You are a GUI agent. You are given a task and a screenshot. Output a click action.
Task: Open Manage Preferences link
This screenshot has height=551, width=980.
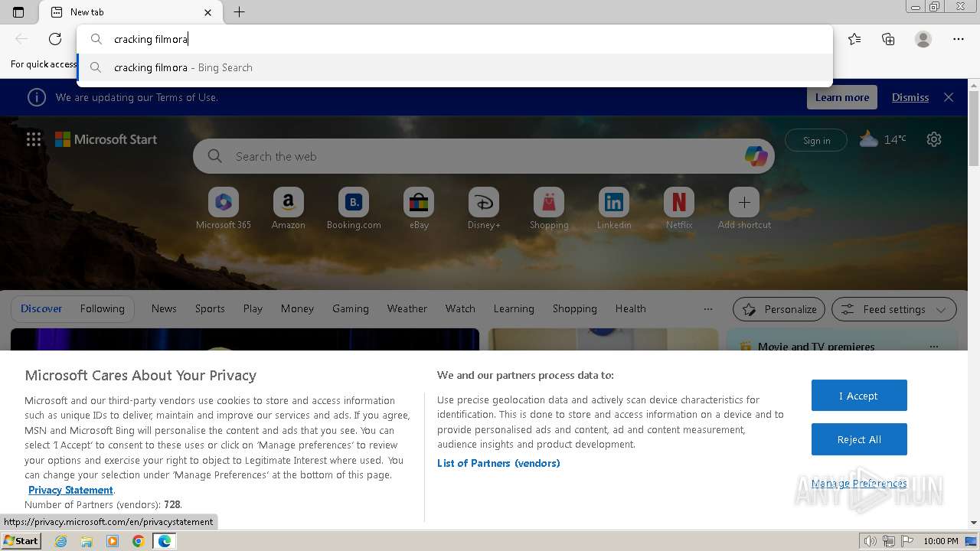point(859,483)
